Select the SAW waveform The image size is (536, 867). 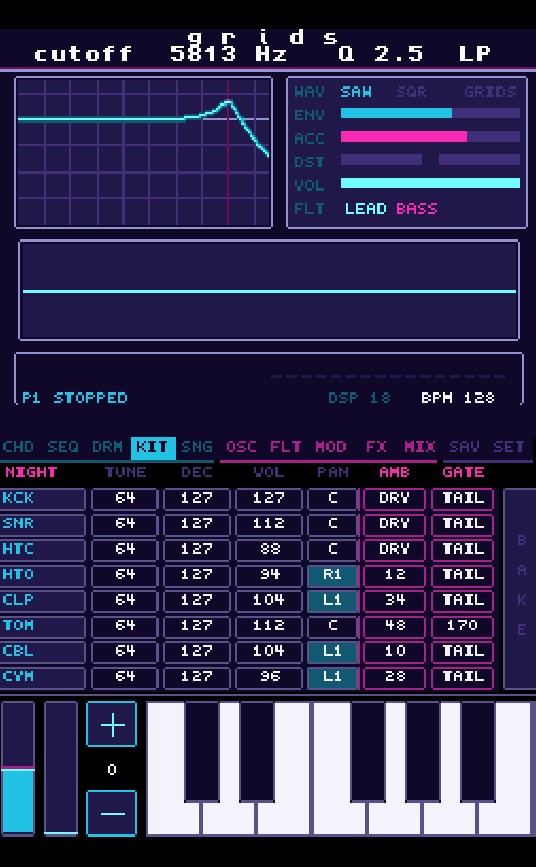[356, 92]
